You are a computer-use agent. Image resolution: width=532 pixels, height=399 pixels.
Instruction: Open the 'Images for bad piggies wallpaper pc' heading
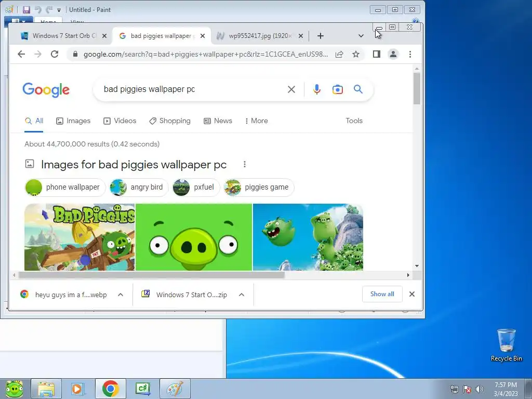click(x=134, y=165)
